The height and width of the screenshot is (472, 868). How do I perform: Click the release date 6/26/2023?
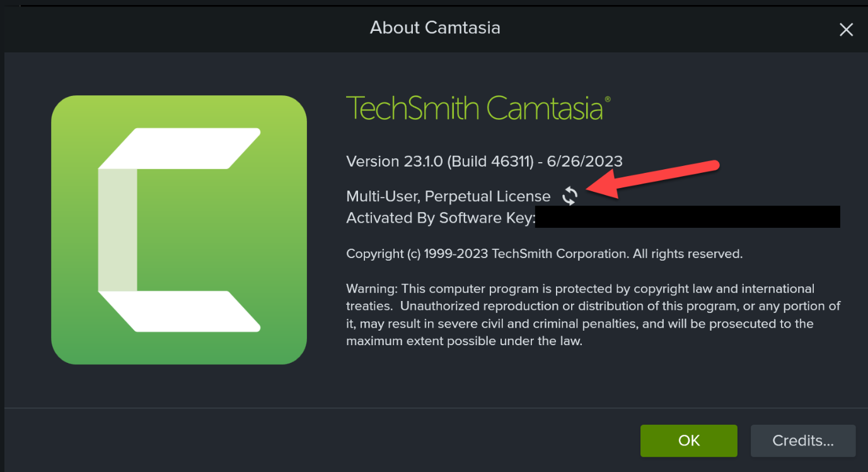[584, 161]
